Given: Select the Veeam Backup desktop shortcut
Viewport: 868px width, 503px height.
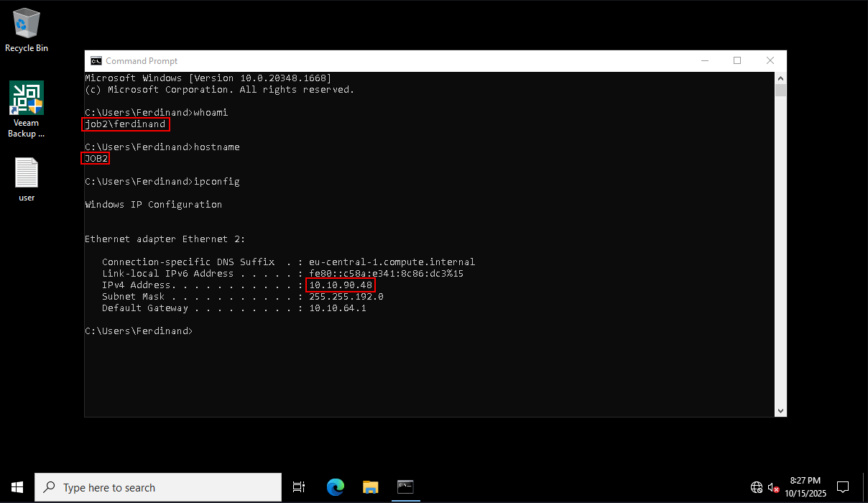Looking at the screenshot, I should (x=27, y=109).
